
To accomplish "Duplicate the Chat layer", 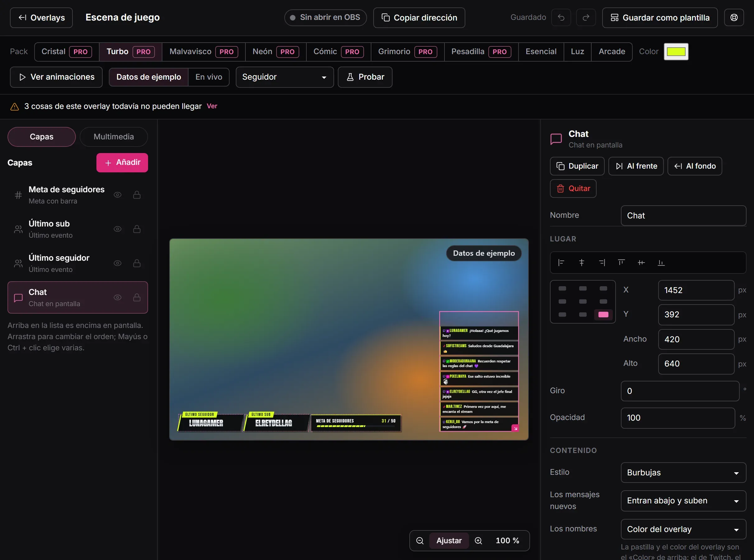I will tap(577, 166).
